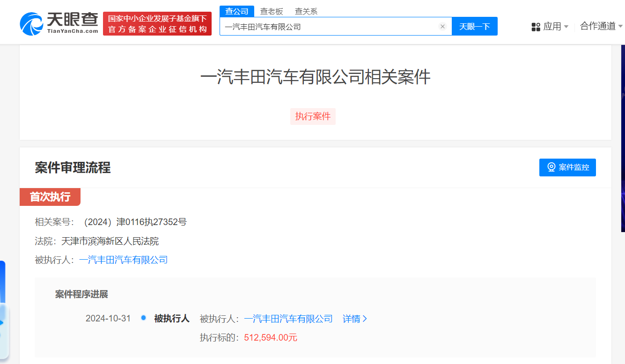
Task: Expand the 应用 dropdown arrow
Action: click(x=566, y=27)
